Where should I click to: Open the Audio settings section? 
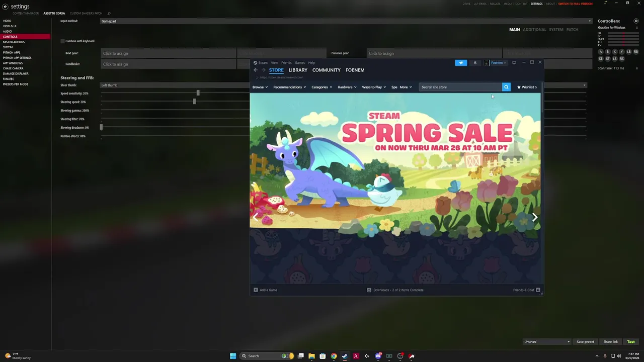point(7,31)
